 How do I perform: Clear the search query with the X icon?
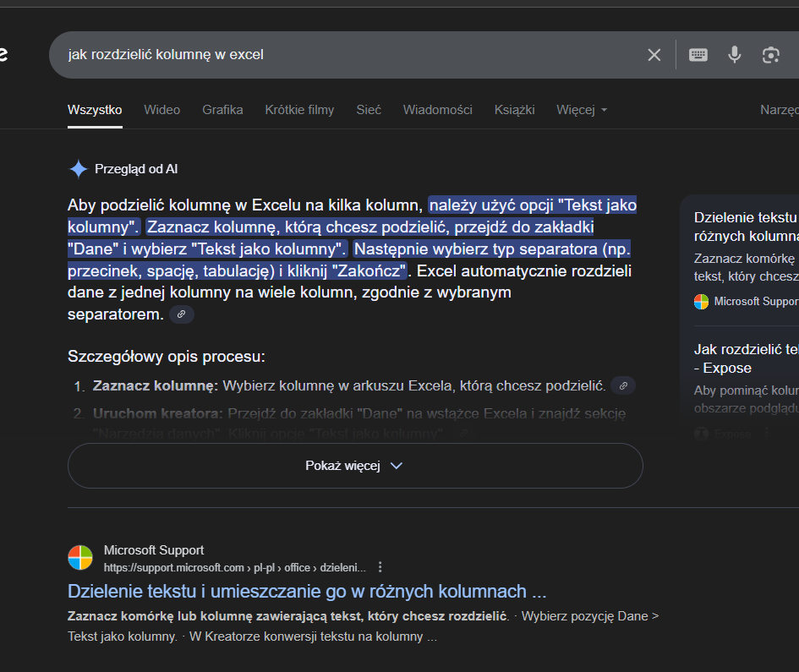(654, 54)
